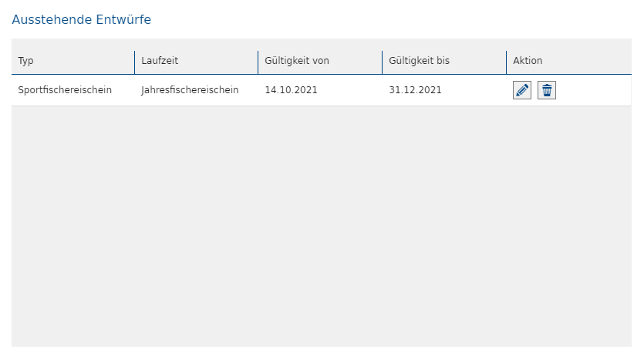Sort by the Typ column header
This screenshot has height=359, width=644.
tap(26, 61)
